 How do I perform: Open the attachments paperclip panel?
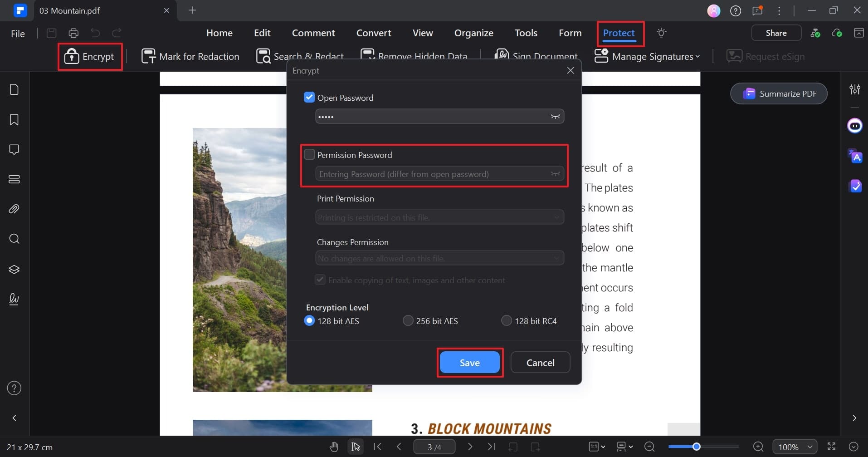(x=14, y=209)
